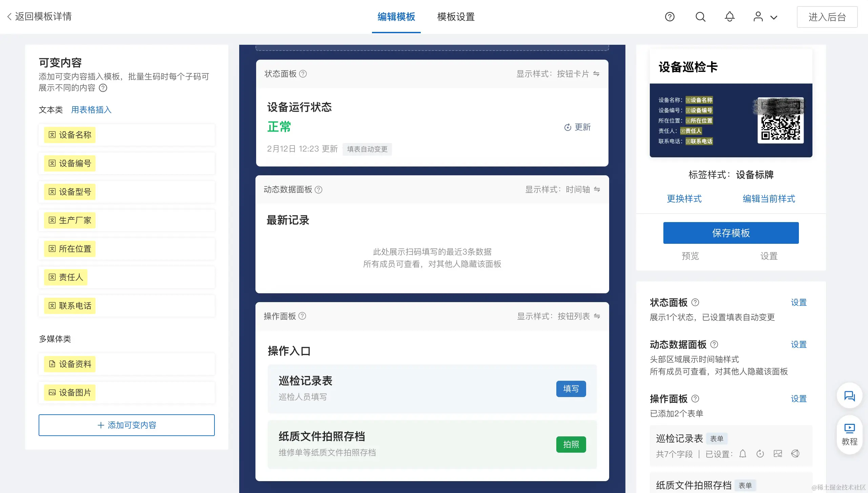Click the chat feedback floating icon
The width and height of the screenshot is (868, 493).
pyautogui.click(x=849, y=396)
